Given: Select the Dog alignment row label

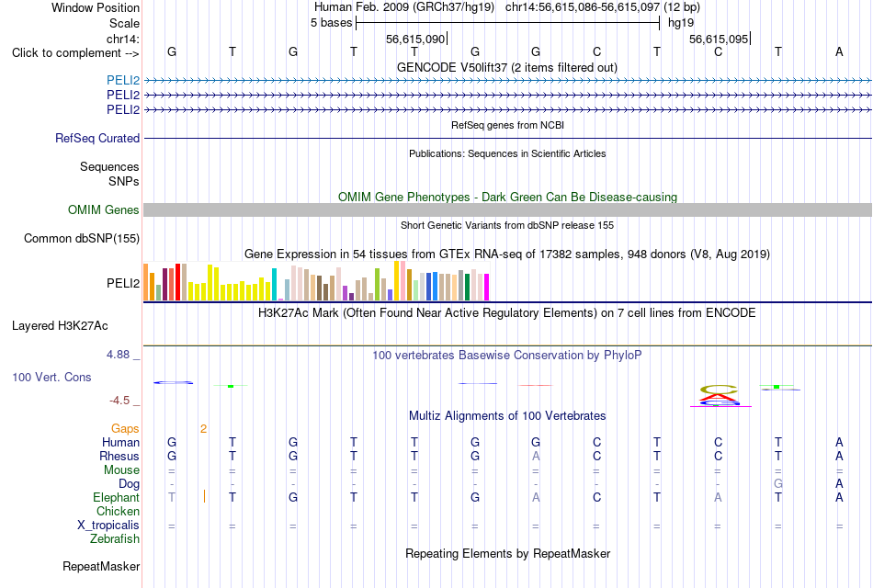Looking at the screenshot, I should 130,484.
